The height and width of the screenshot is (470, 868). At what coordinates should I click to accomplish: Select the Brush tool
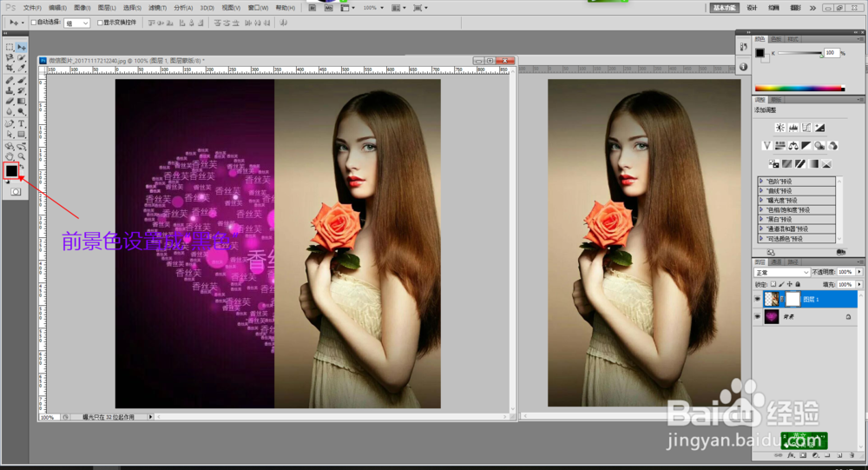coord(21,80)
